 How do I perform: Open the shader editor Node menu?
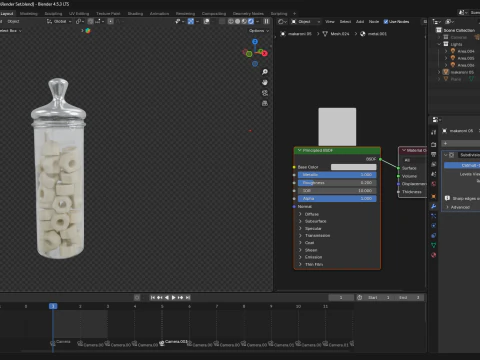(374, 22)
